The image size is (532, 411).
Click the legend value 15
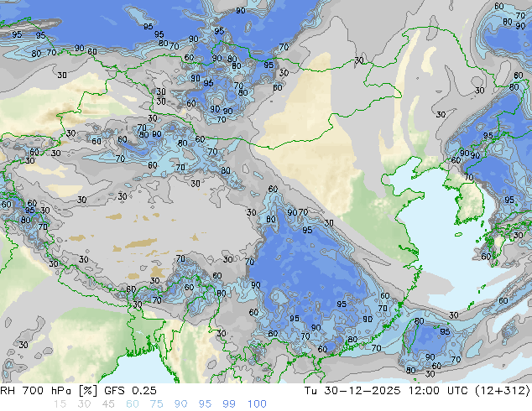(60, 404)
